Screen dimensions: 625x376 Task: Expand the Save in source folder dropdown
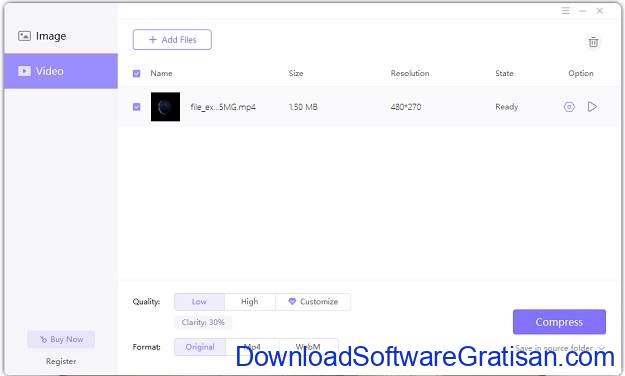click(x=560, y=348)
